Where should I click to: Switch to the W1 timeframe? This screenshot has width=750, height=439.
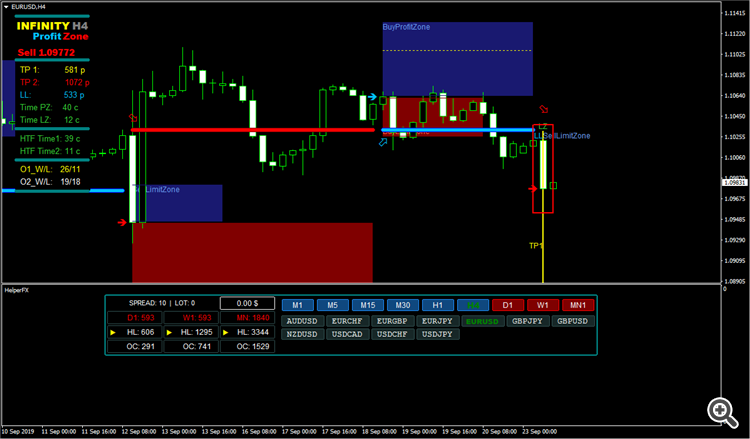pyautogui.click(x=543, y=305)
